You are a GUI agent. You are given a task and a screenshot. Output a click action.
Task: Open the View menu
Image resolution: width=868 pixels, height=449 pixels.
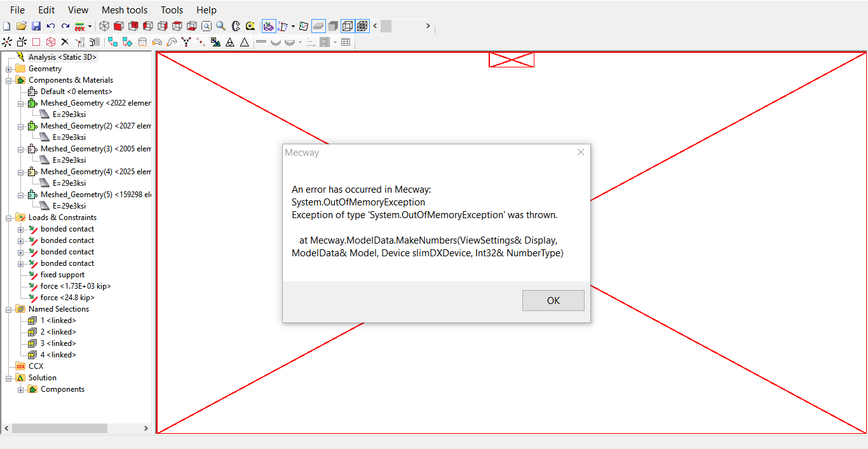coord(78,10)
